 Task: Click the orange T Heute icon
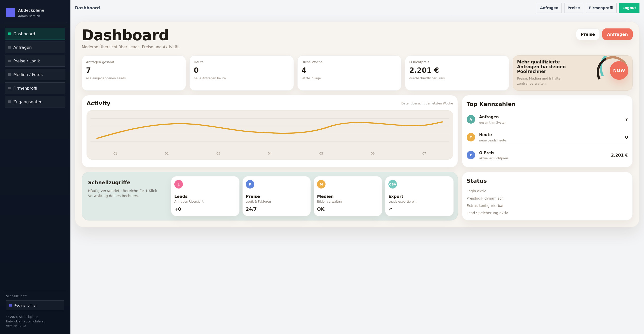pos(471,137)
